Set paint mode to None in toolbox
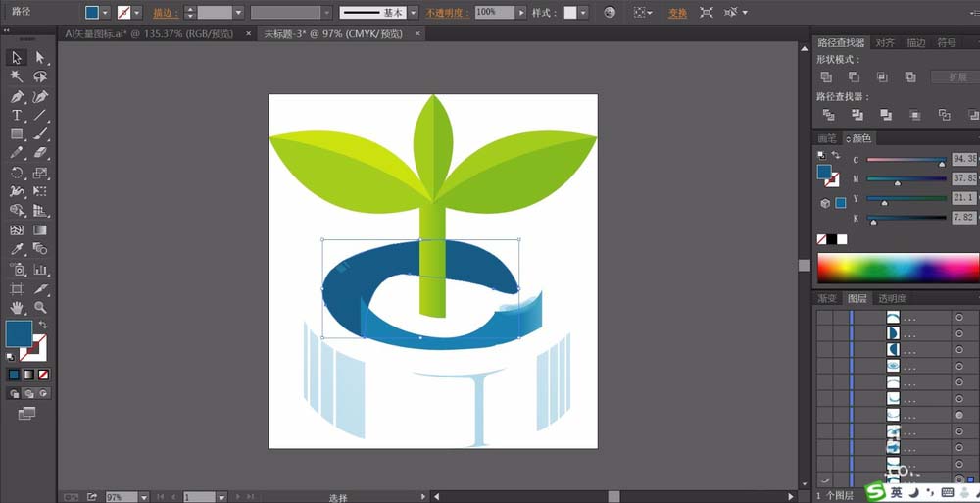980x503 pixels. [x=44, y=375]
